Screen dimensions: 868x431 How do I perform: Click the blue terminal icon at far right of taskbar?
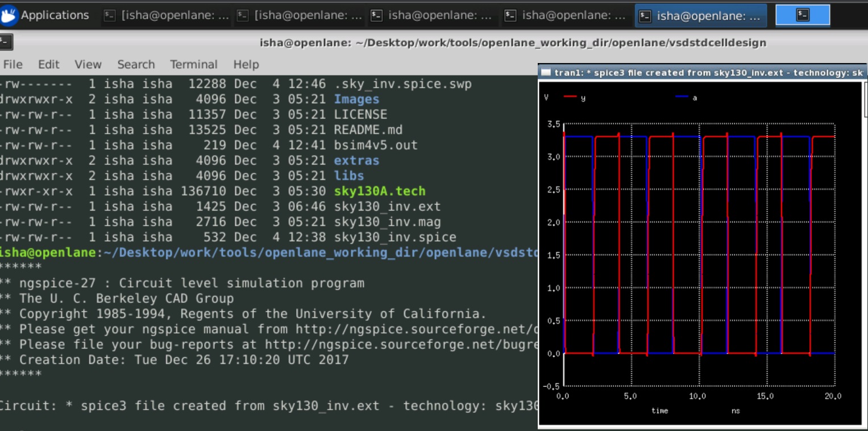(802, 15)
